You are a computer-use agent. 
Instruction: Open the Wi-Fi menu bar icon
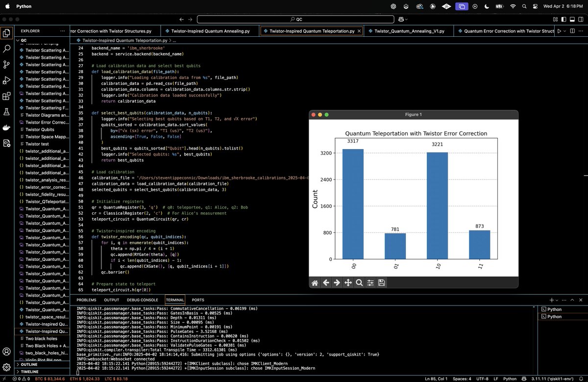pos(513,6)
